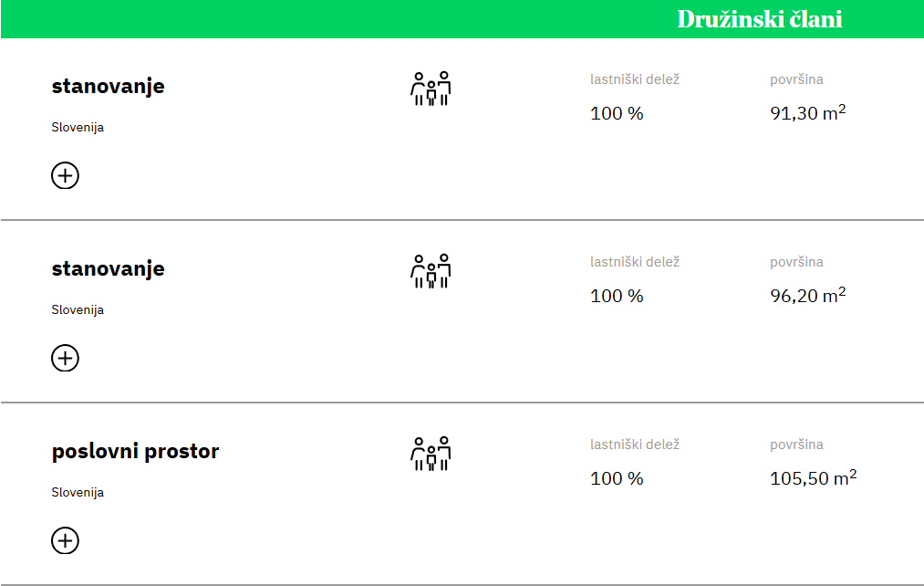Click lastniški delež label in second row
Viewport: 924px width, 586px height.
tap(635, 262)
